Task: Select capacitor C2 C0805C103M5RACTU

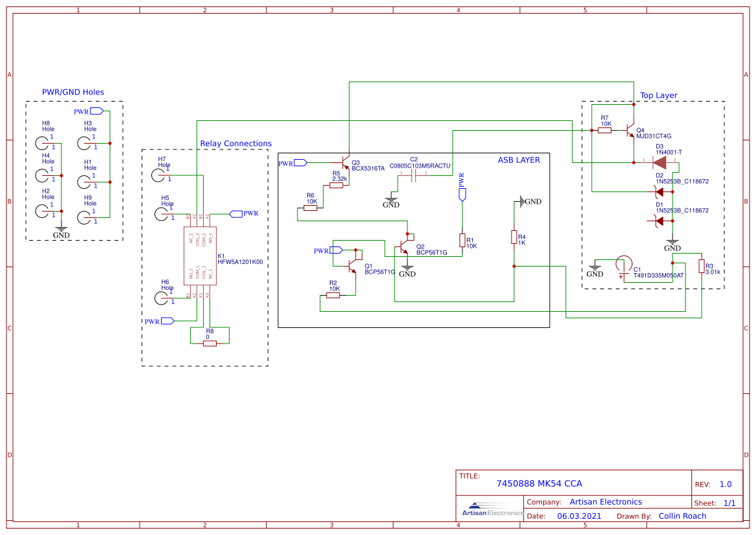Action: (x=413, y=176)
